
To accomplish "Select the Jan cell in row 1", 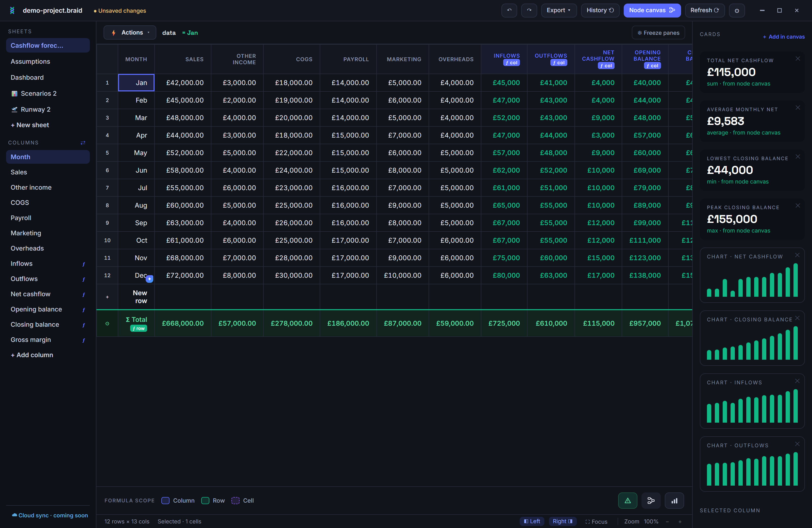I will 136,82.
